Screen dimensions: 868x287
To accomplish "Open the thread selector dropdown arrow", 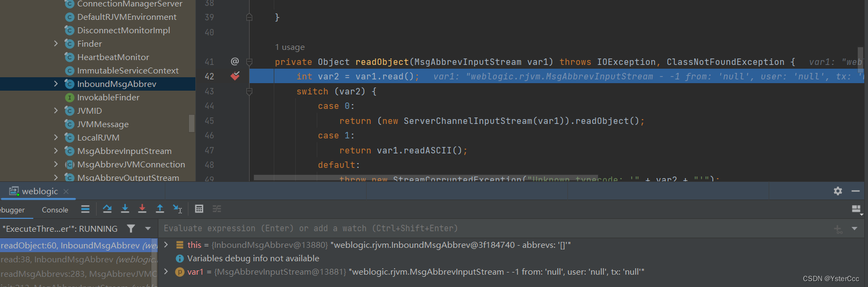I will click(148, 229).
